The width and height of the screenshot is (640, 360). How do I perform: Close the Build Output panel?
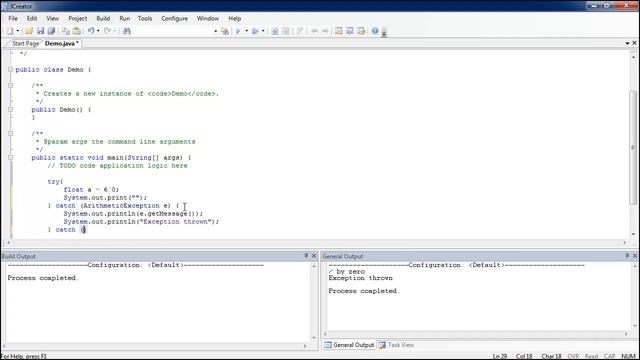pos(314,256)
